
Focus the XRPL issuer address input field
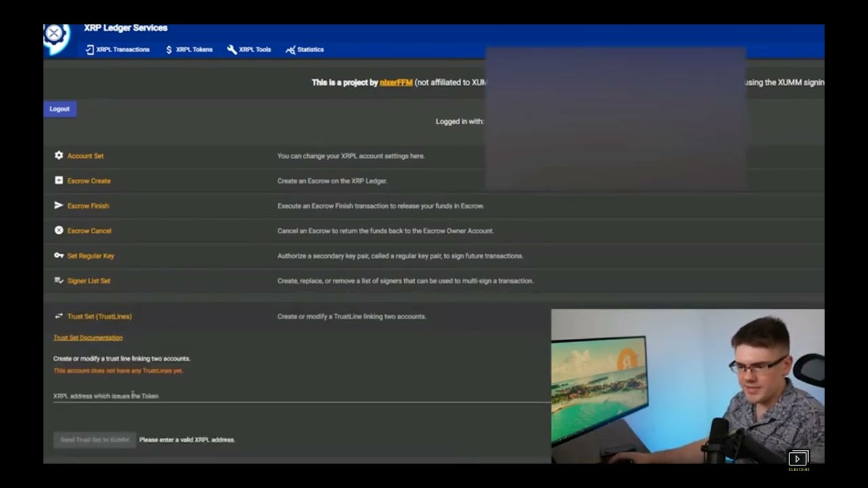tap(302, 396)
